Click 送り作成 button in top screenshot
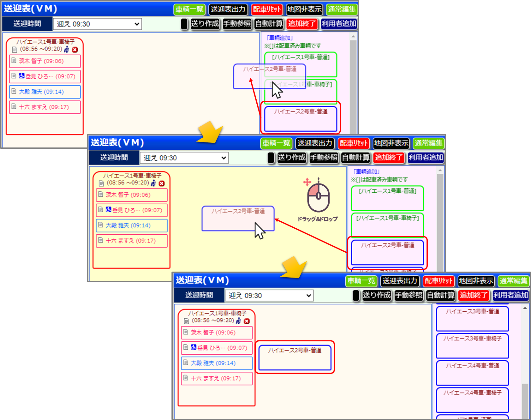Viewport: 531px width, 420px height. pos(205,24)
